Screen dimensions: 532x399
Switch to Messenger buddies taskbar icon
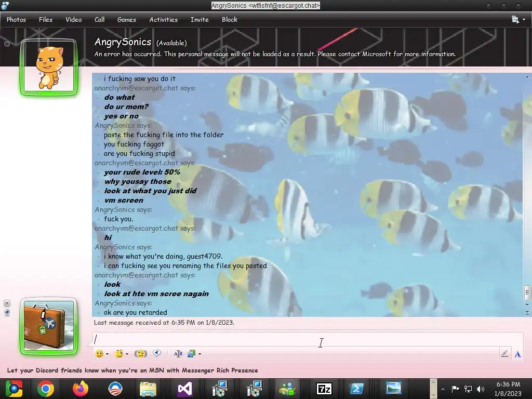coord(287,389)
